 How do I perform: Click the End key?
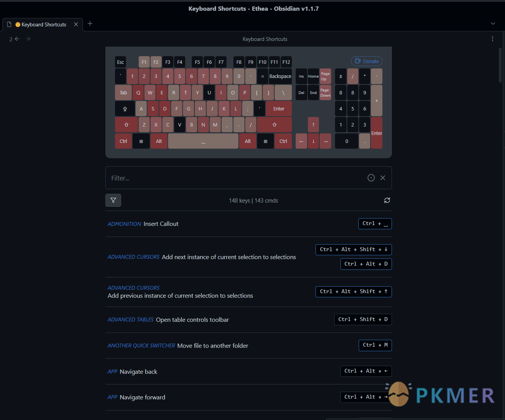point(313,92)
